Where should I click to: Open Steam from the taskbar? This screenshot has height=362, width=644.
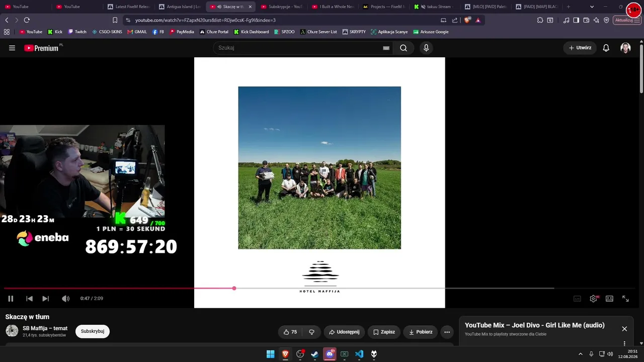coord(315,354)
